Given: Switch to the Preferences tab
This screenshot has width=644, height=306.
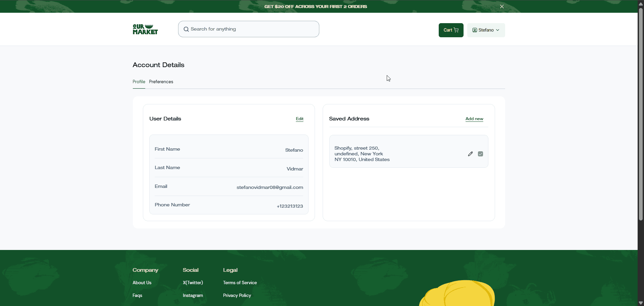Looking at the screenshot, I should coord(161,82).
